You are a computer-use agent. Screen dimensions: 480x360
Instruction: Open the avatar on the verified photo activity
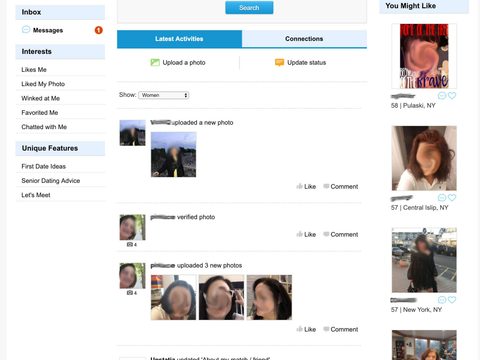coord(133,227)
